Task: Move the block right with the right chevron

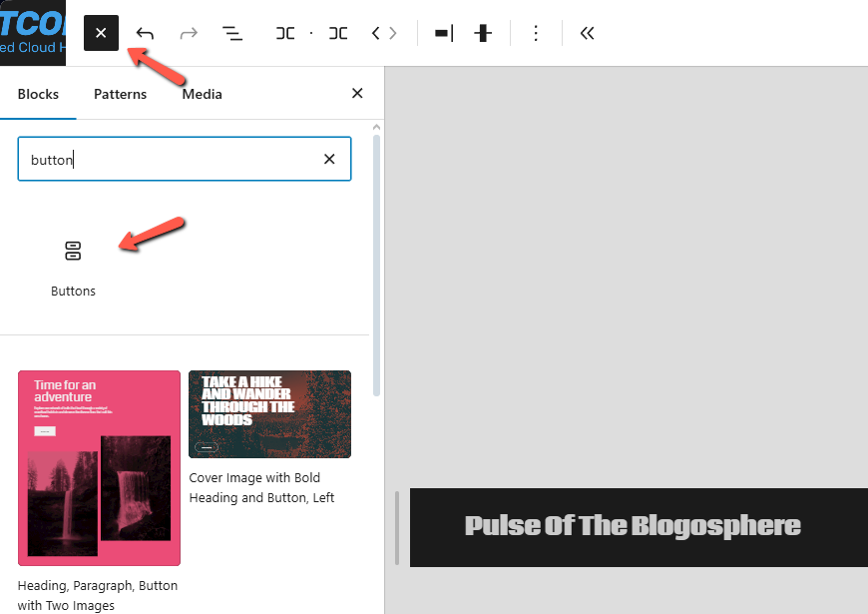Action: (393, 33)
